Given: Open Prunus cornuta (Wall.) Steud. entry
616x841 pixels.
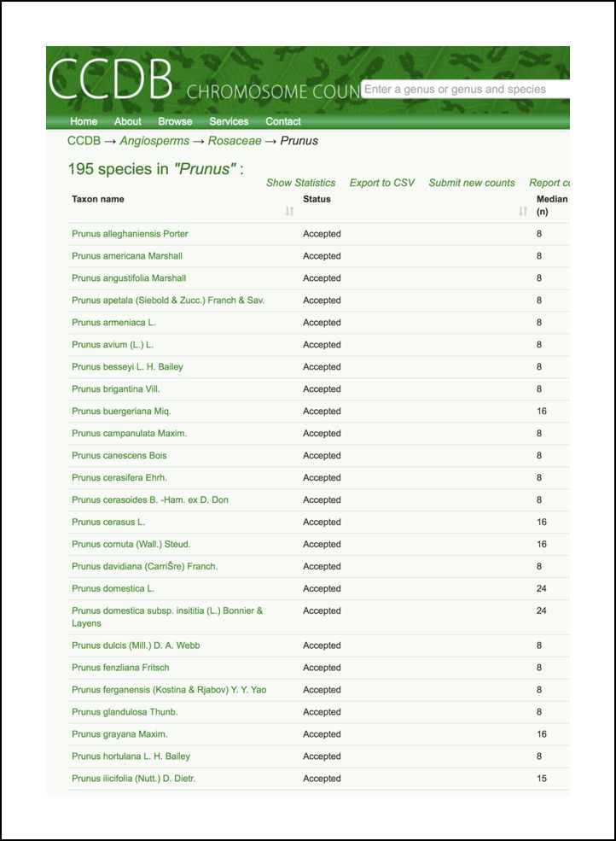Looking at the screenshot, I should tap(131, 544).
